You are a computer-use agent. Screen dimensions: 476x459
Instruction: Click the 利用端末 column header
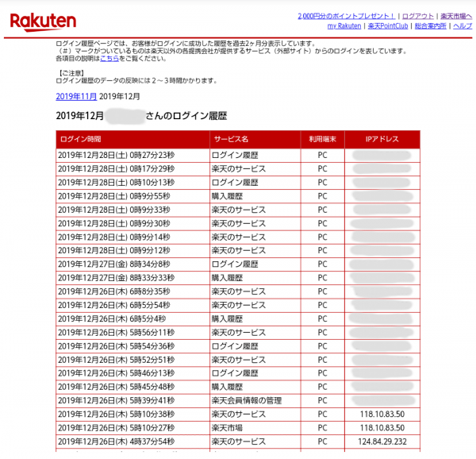322,139
